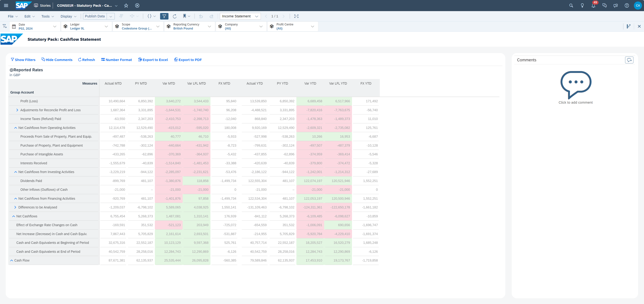Click the large speech bubble to add comment
644x304 pixels.
click(576, 85)
